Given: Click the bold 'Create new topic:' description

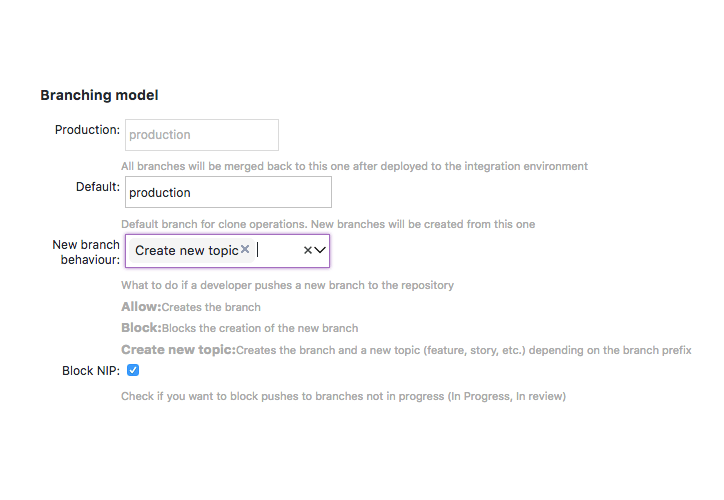Looking at the screenshot, I should [178, 349].
